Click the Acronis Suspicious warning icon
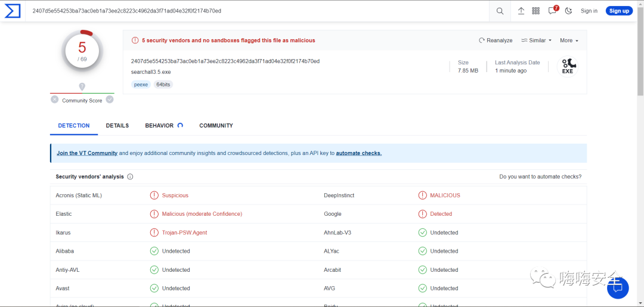 click(x=154, y=196)
